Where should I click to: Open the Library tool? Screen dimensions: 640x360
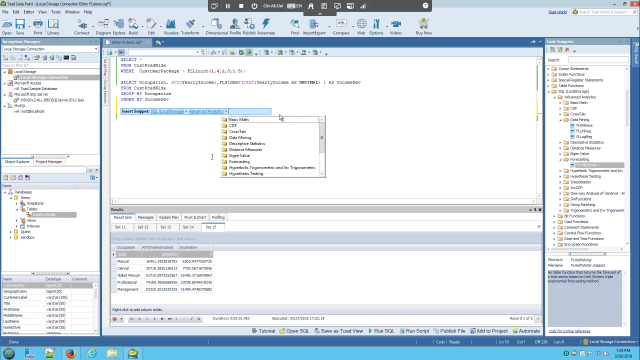53,27
